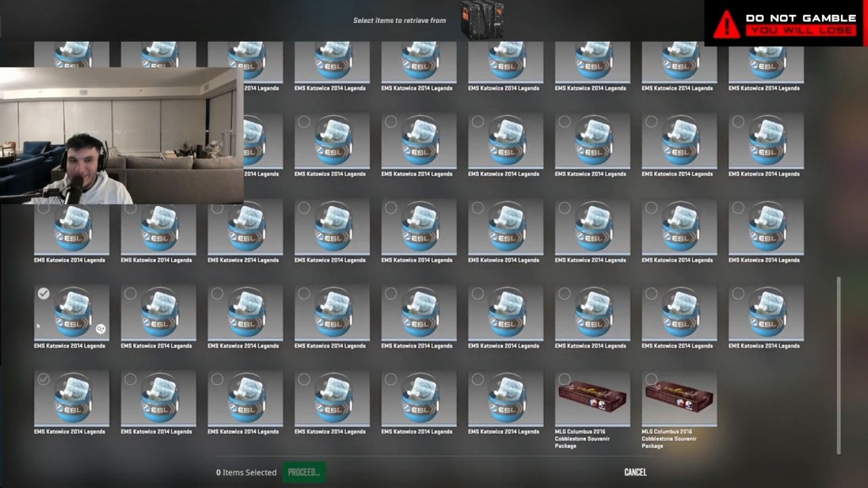Screen dimensions: 868x488
Task: Click "EMS Katowice 2014 Legends" label under the highlighted capsule
Action: 70,346
